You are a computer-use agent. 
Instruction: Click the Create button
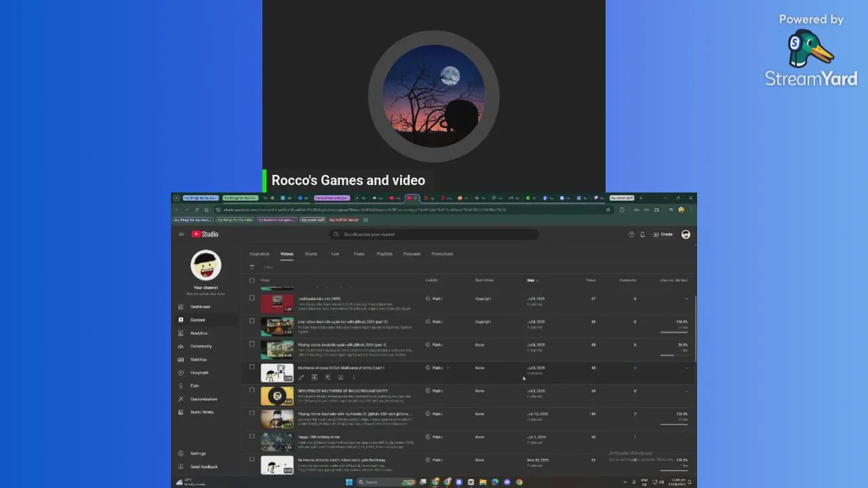point(663,235)
